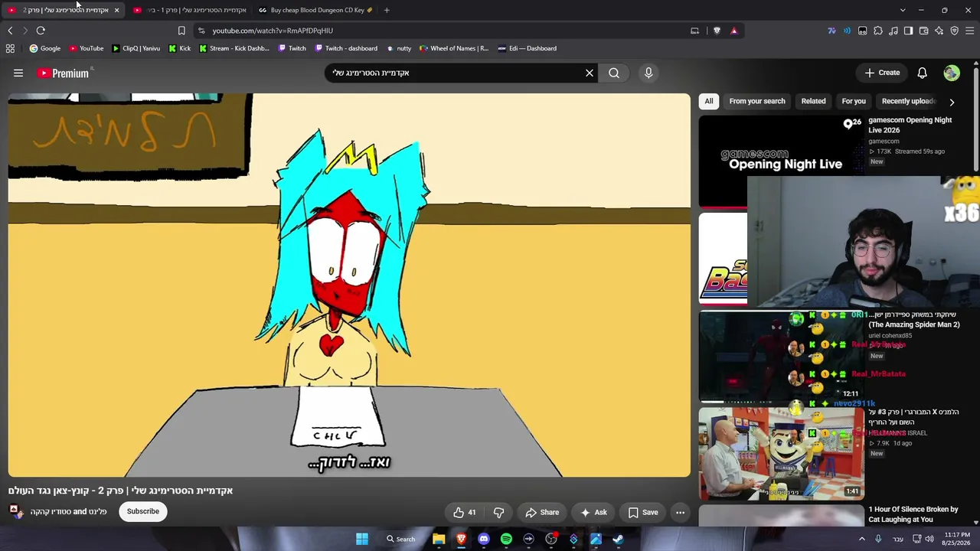Go to YouTube Premium home logo
This screenshot has width=980, height=551.
click(x=65, y=73)
